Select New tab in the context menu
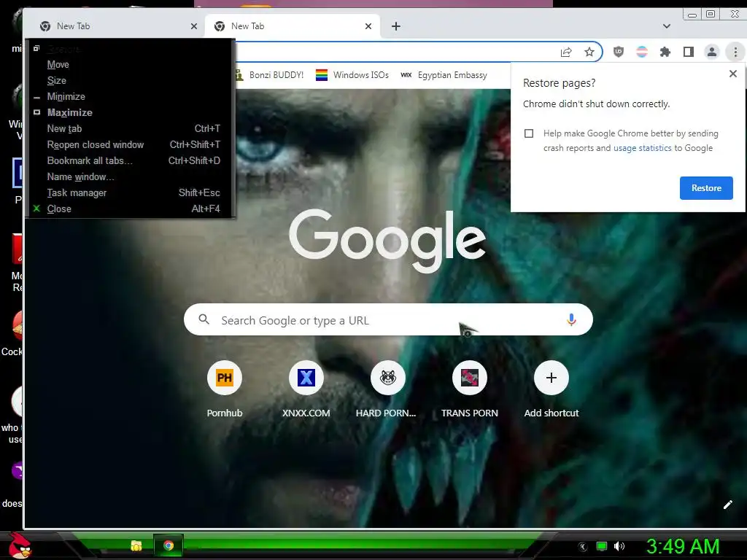747x560 pixels. (x=130, y=128)
